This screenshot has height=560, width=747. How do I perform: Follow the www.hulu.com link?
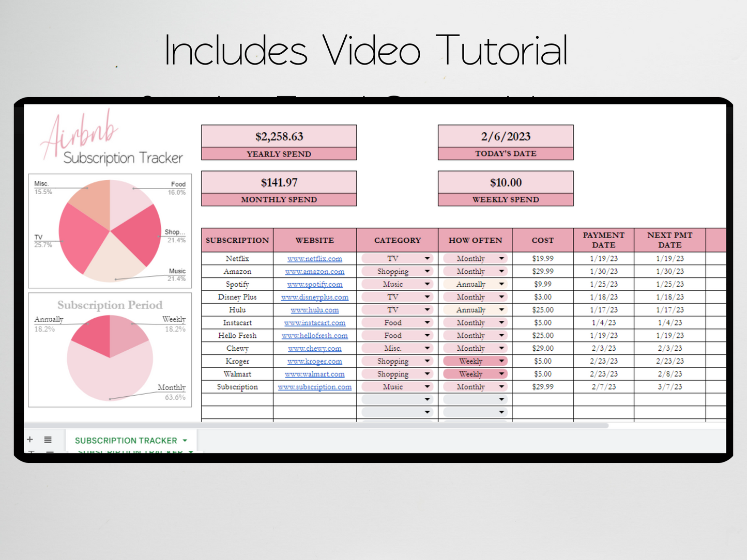click(x=315, y=309)
